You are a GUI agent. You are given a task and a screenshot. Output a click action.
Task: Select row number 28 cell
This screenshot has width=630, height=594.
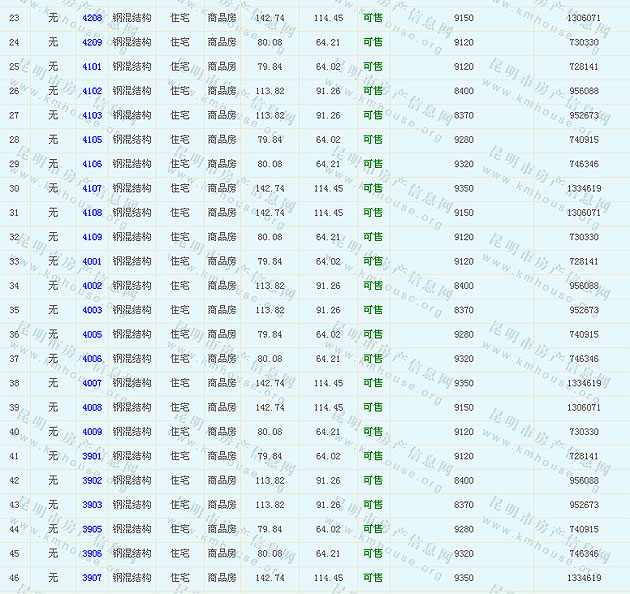click(x=14, y=140)
